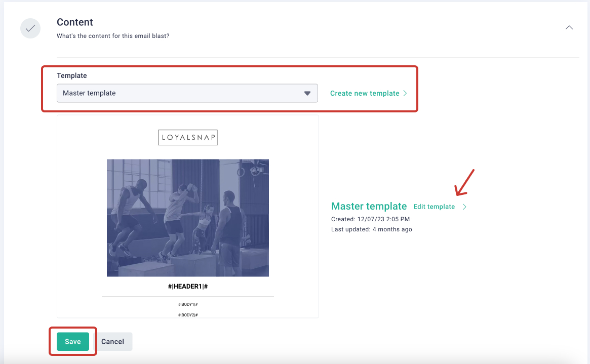
Task: Click the #|BODY1|# placeholder in preview
Action: [x=188, y=304]
